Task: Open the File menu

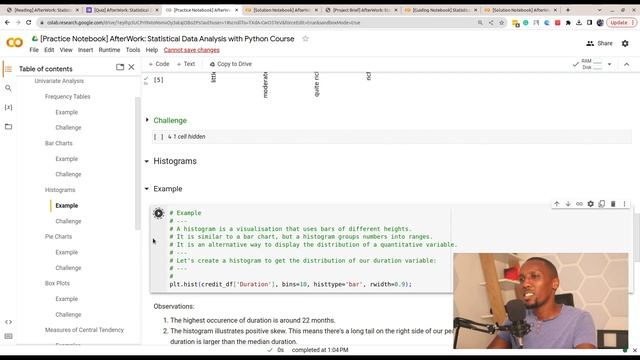Action: 34,50
